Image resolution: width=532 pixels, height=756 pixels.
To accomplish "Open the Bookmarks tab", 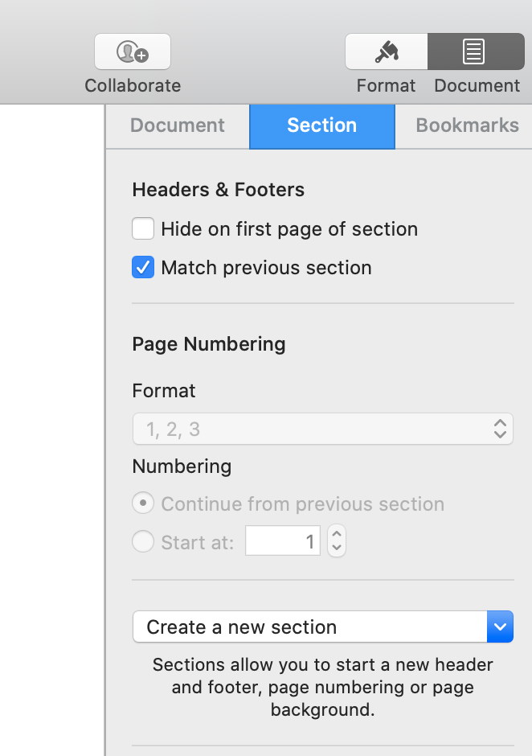I will tap(466, 125).
